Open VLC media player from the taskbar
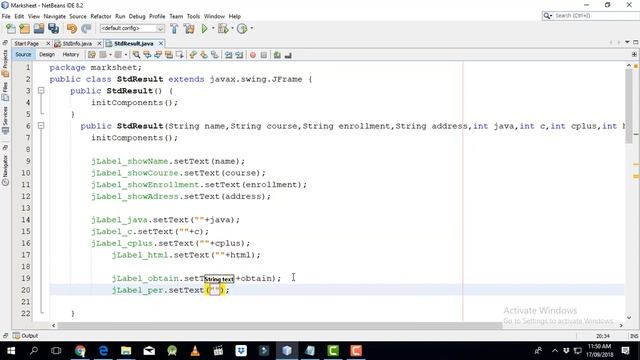This screenshot has height=360, width=640. point(195,351)
